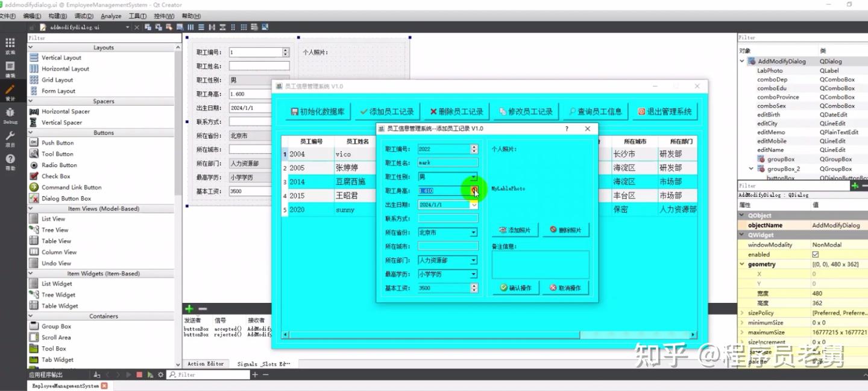Click the Lay Out in a Grid toolbar icon
868x391 pixels.
pyautogui.click(x=242, y=27)
